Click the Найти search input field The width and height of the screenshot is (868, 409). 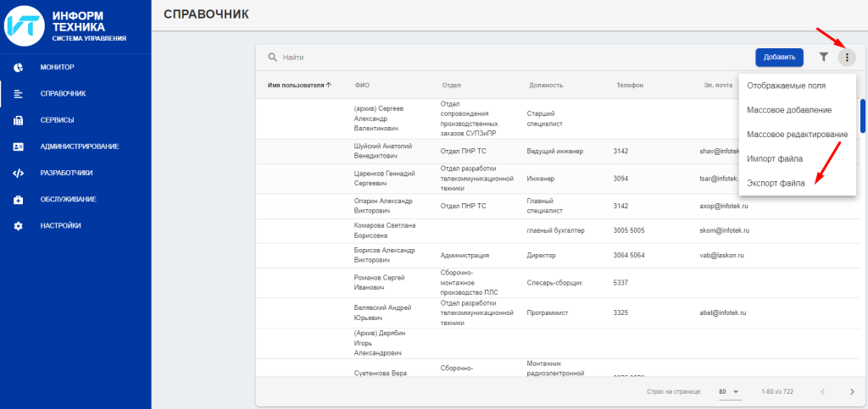tap(509, 58)
